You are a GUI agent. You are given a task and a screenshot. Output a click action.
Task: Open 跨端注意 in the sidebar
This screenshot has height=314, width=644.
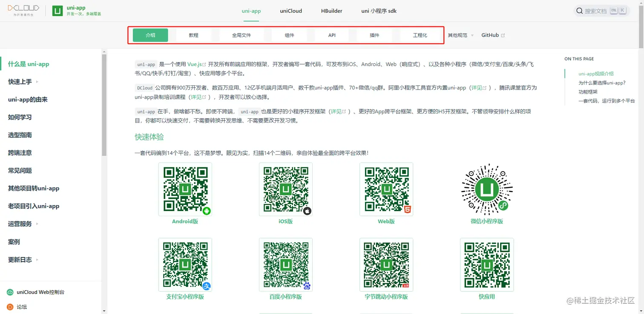point(20,153)
